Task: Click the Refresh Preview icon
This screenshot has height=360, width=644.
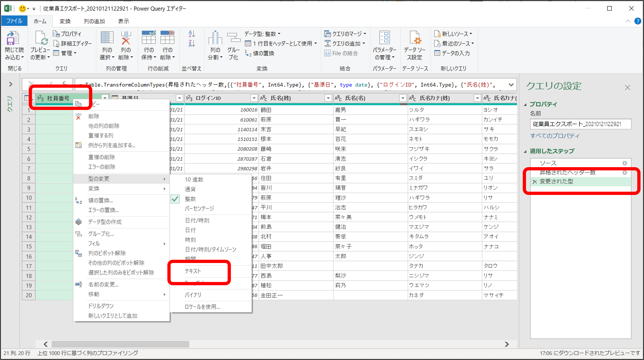Action: point(41,38)
